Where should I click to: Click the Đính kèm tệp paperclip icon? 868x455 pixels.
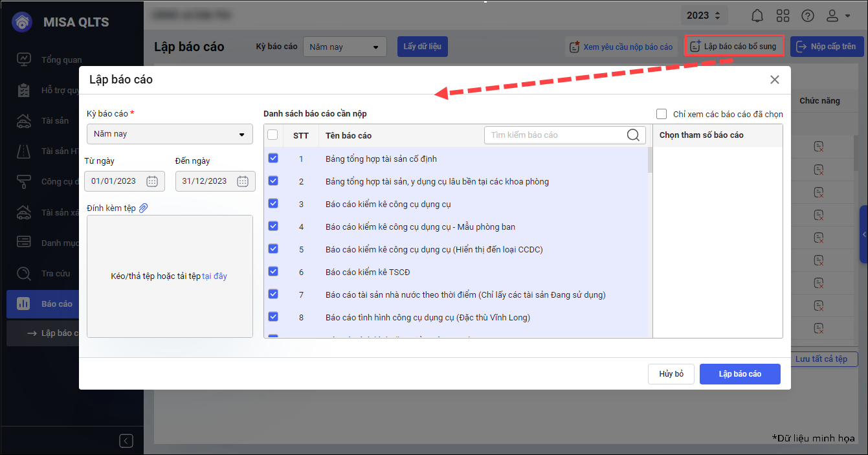coord(144,208)
